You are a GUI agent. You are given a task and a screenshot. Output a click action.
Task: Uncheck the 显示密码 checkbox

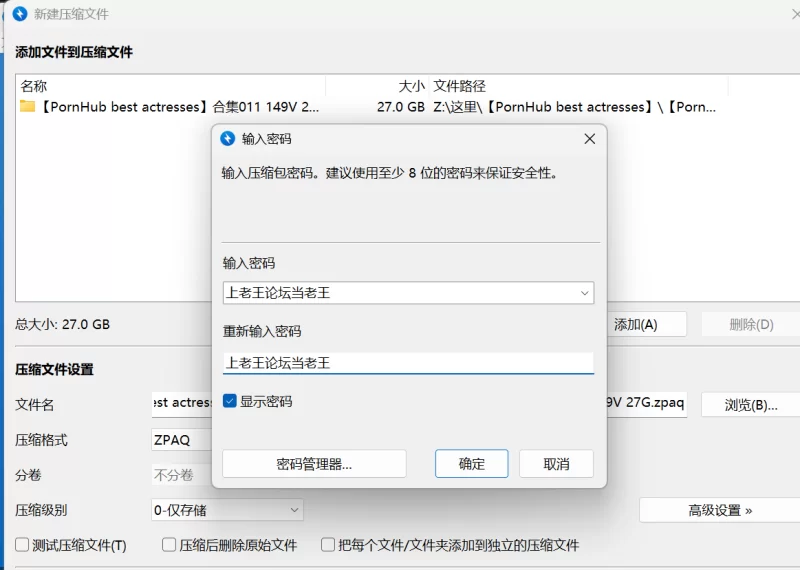pyautogui.click(x=230, y=401)
